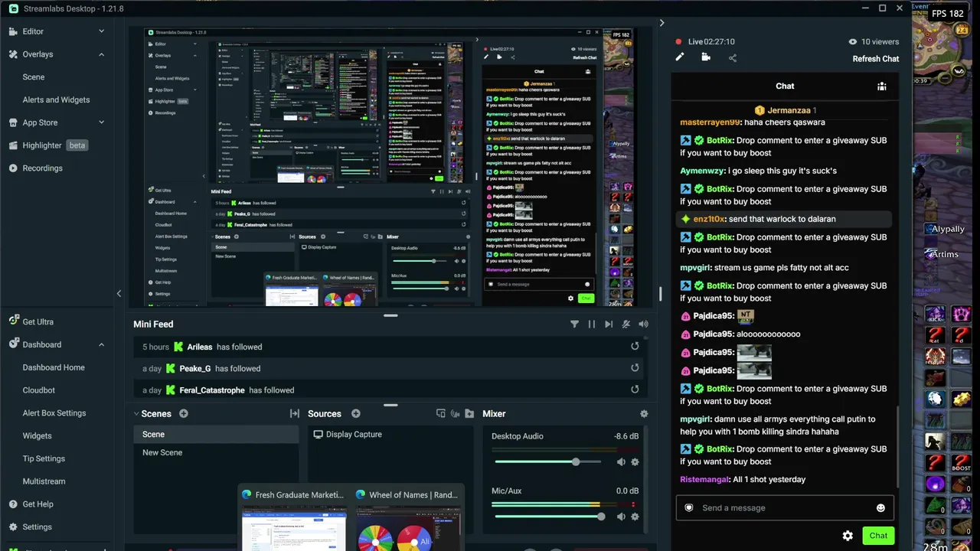Open the Editor menu item
The width and height of the screenshot is (980, 551).
[x=33, y=31]
